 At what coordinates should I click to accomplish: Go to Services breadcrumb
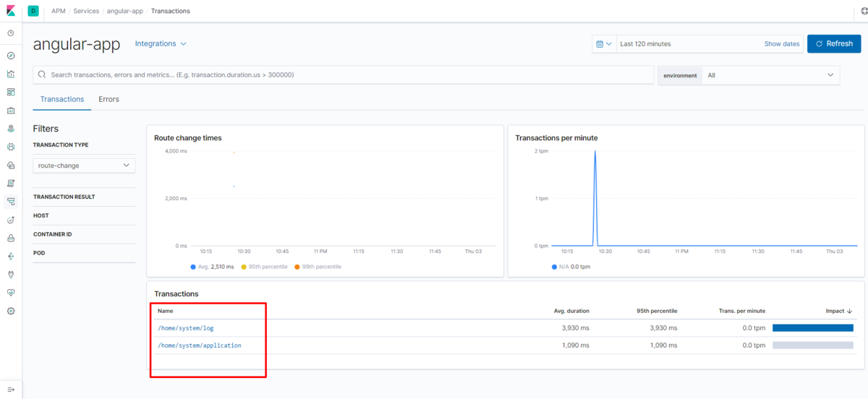pyautogui.click(x=87, y=11)
